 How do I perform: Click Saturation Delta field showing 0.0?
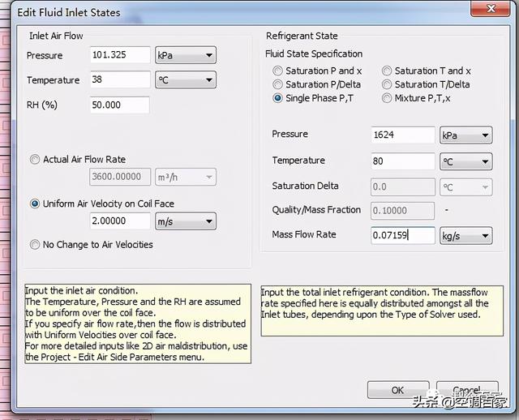click(x=403, y=187)
